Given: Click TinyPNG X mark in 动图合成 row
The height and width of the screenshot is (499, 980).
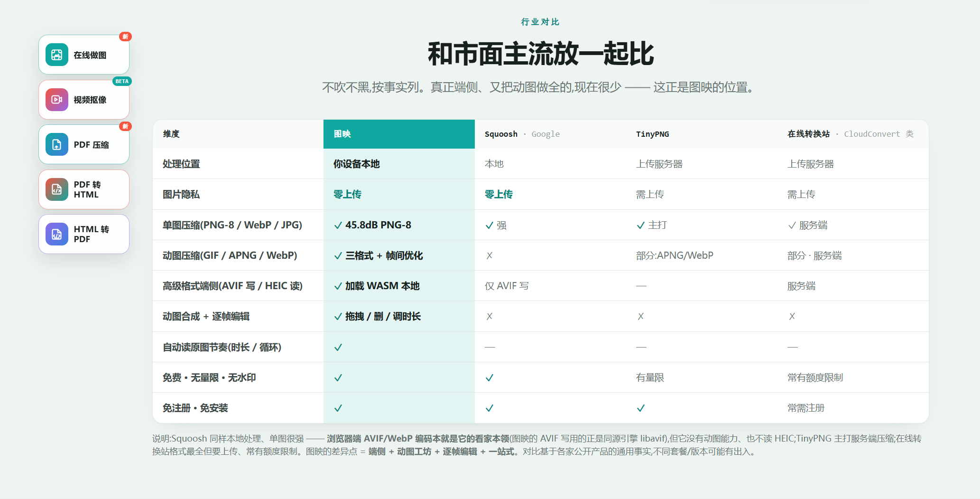Looking at the screenshot, I should (641, 316).
